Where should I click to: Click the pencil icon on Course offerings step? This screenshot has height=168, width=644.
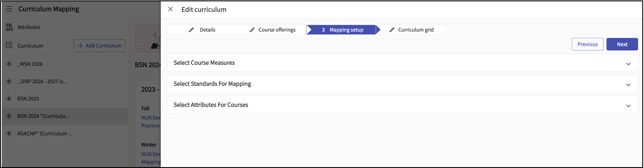[x=252, y=30]
